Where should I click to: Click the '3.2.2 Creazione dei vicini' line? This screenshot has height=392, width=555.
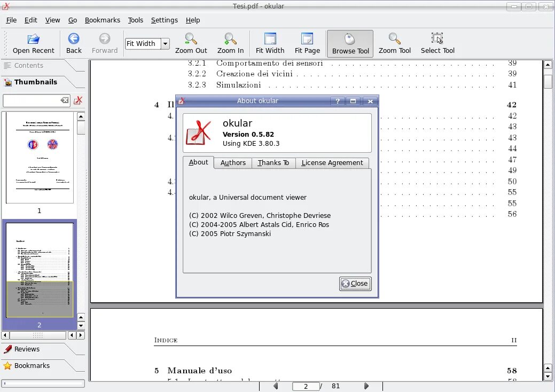[352, 74]
